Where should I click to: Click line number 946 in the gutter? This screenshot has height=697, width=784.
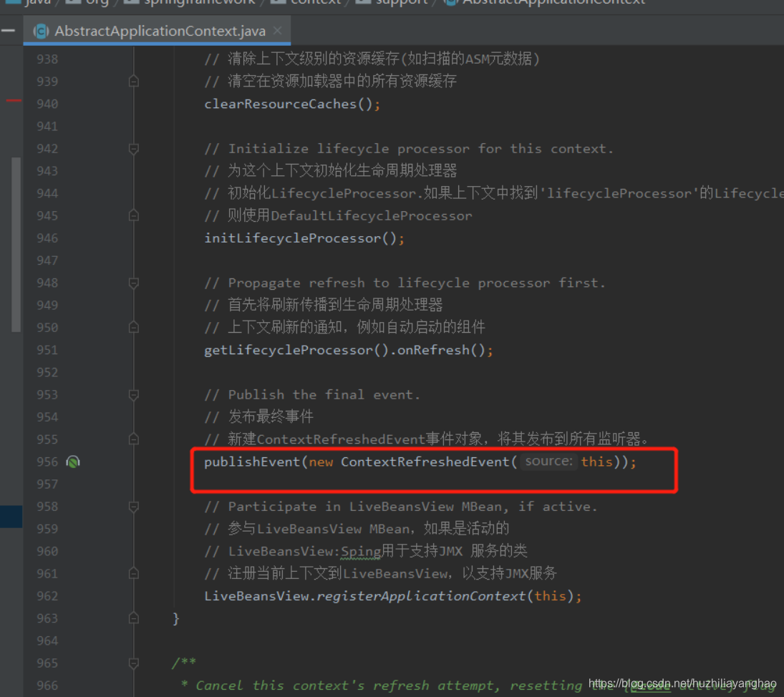point(47,238)
